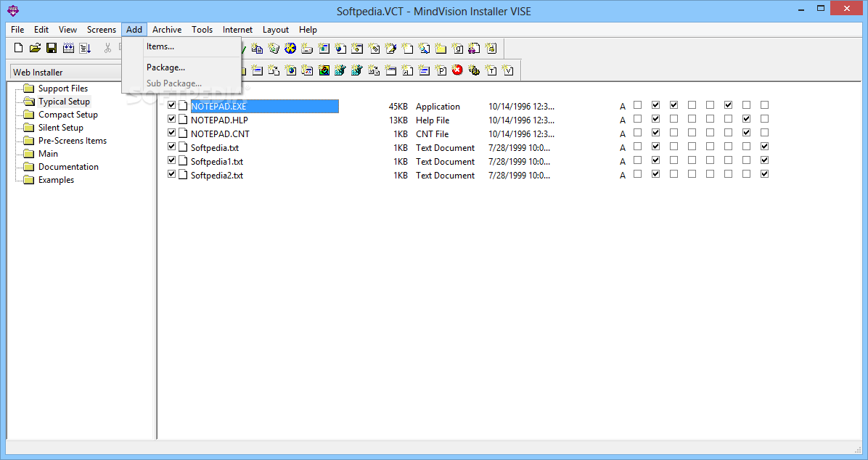Click the pencil edit action icon in top toolbar
The image size is (868, 460).
[x=391, y=48]
